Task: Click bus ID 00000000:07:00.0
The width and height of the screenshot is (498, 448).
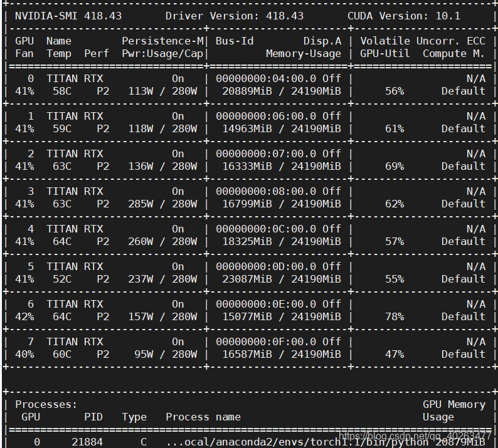Action: [x=266, y=154]
